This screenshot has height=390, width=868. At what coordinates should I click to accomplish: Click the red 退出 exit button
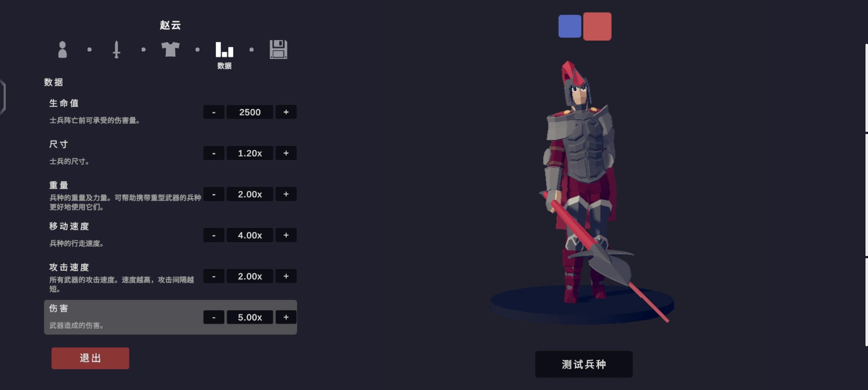(x=90, y=358)
